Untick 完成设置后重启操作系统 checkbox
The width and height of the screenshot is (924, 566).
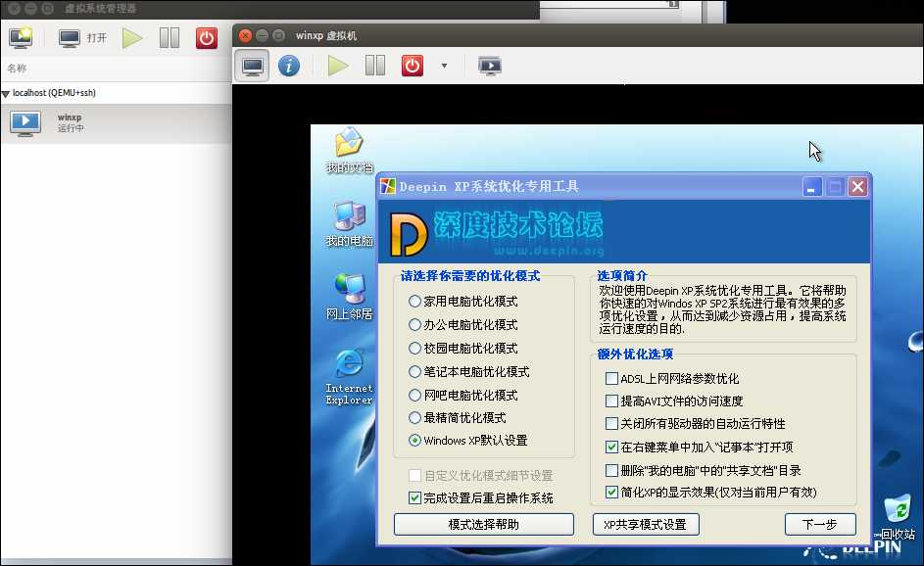pos(414,498)
